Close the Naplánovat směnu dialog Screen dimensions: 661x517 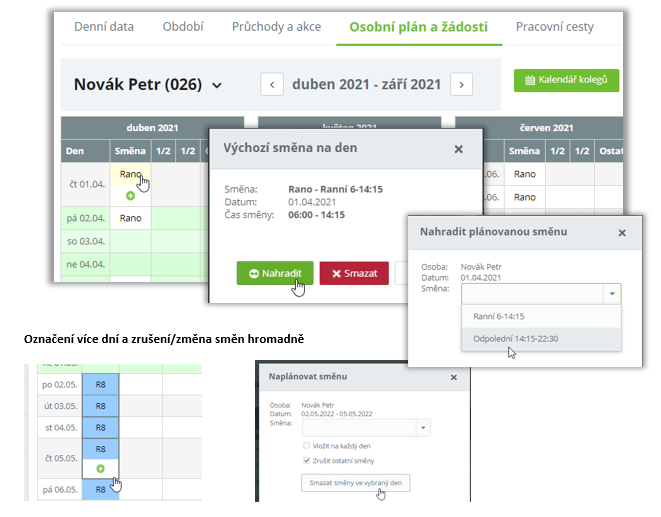pyautogui.click(x=454, y=377)
